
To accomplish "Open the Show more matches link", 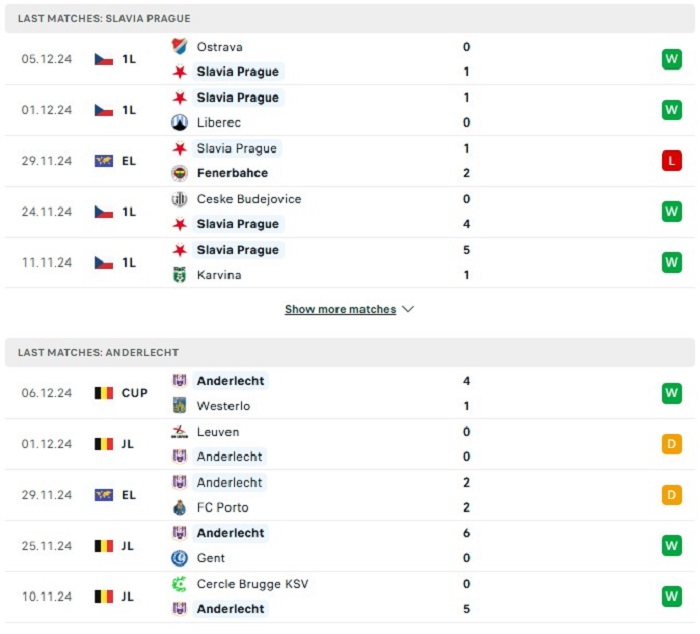I will [x=340, y=309].
